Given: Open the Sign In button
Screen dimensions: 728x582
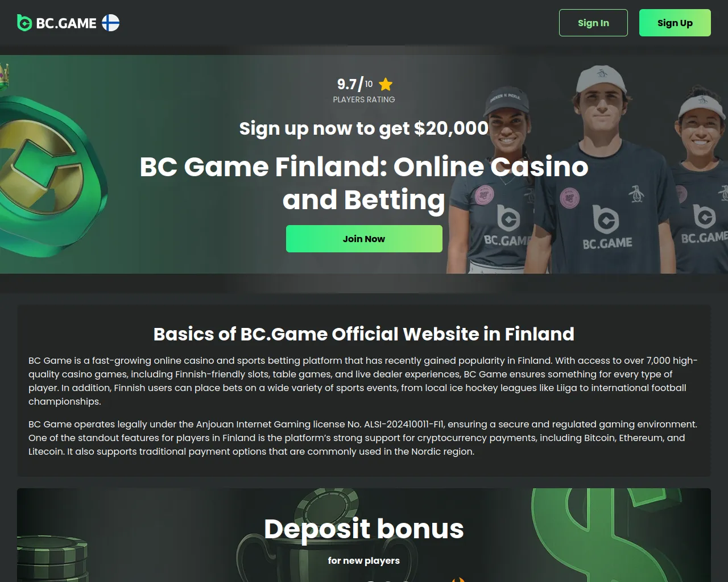Looking at the screenshot, I should [x=593, y=23].
